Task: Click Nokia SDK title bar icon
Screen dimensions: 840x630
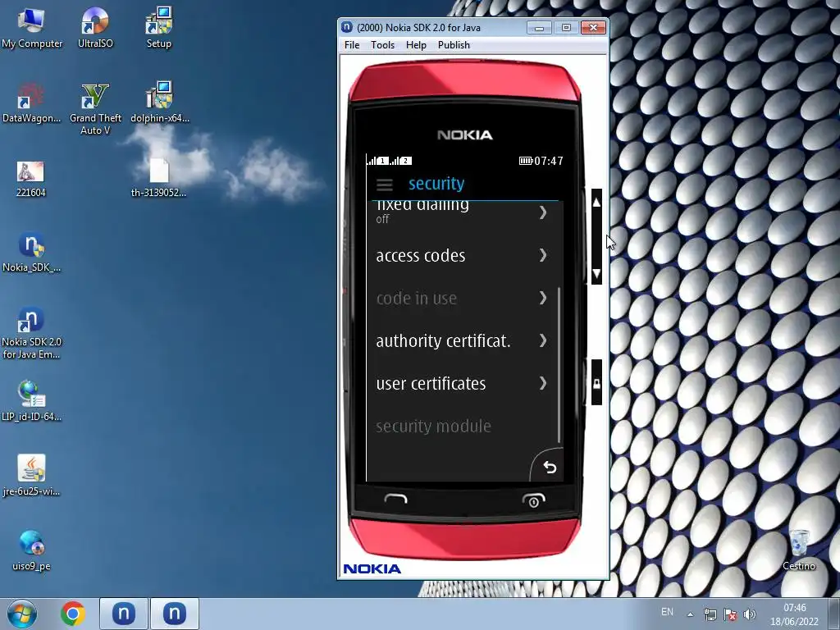Action: 347,27
